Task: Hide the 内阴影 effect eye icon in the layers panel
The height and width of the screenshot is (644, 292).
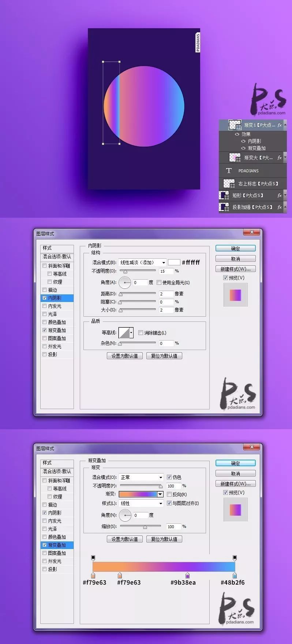Action: point(243,141)
